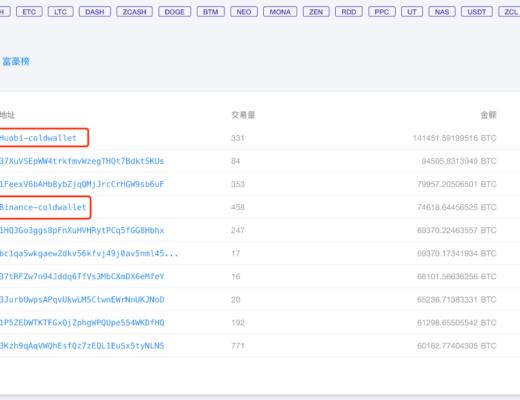The width and height of the screenshot is (520, 400).
Task: Click the 69370.17341934 BTC balance
Action: tap(457, 253)
